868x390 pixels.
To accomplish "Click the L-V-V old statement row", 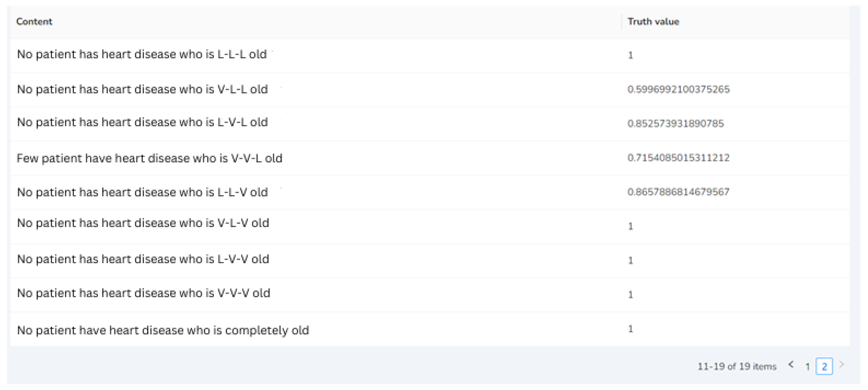I will click(143, 259).
